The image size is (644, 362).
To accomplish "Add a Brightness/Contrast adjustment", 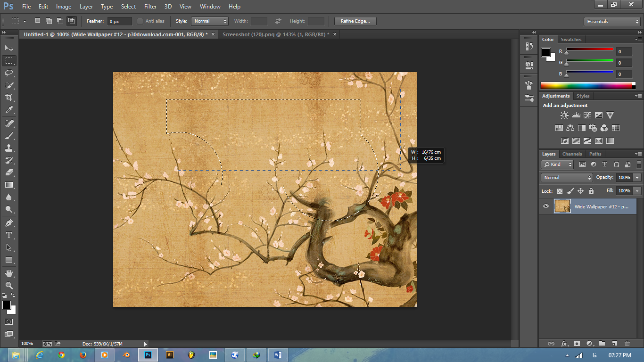I will pyautogui.click(x=564, y=115).
